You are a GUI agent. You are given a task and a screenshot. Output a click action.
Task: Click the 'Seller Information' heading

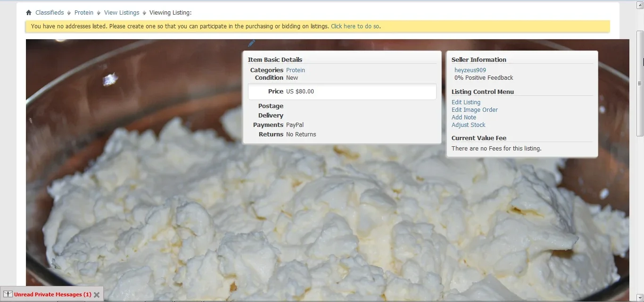(479, 60)
